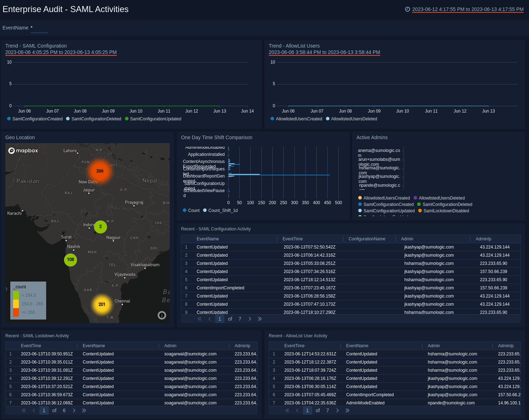Open Trend - SAML Configuration time range

pos(61,52)
